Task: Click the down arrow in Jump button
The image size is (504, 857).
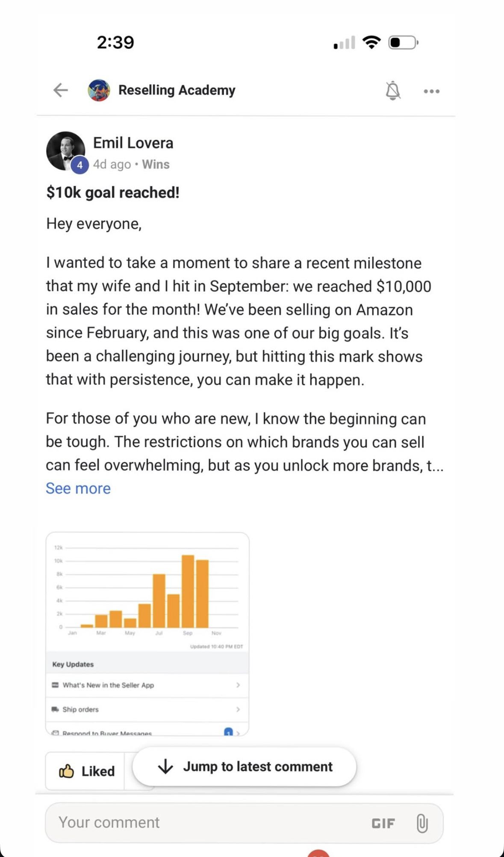Action: coord(165,766)
